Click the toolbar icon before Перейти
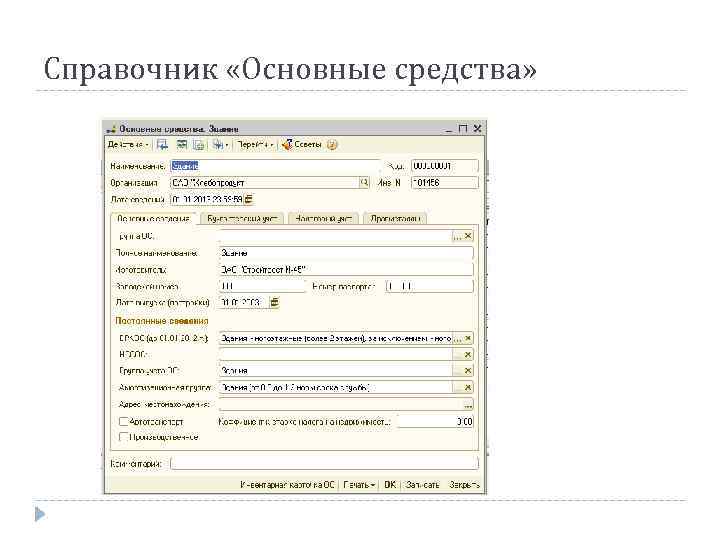 [x=219, y=145]
